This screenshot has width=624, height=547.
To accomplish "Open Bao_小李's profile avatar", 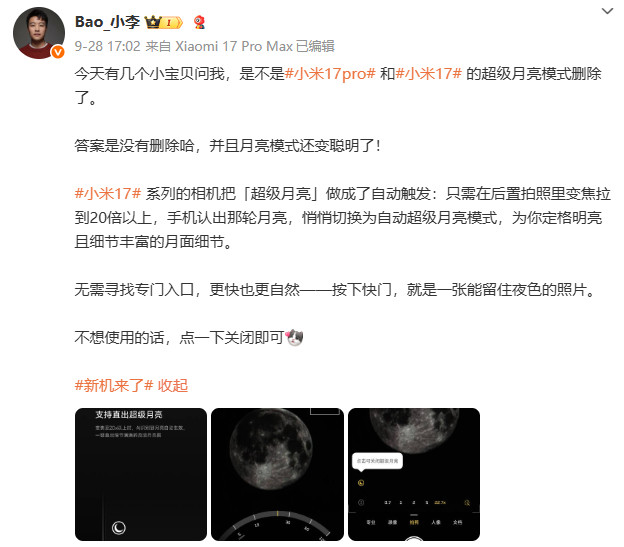I will [39, 33].
